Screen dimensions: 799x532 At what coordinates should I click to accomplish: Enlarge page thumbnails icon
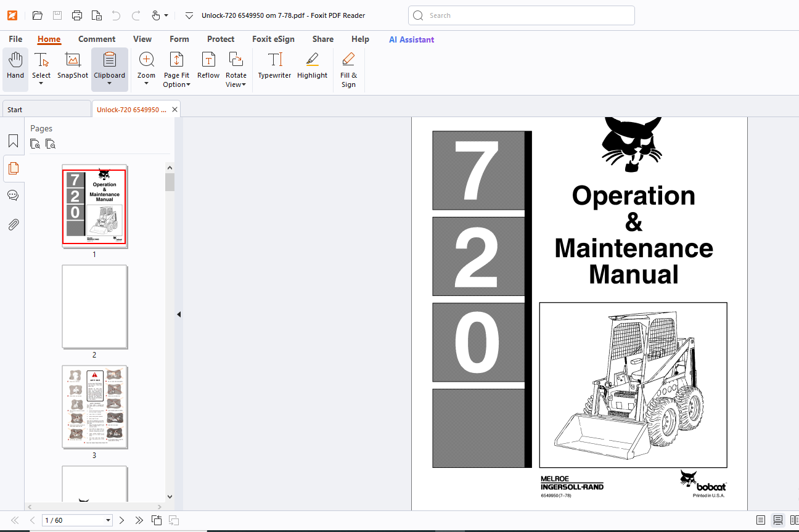35,144
